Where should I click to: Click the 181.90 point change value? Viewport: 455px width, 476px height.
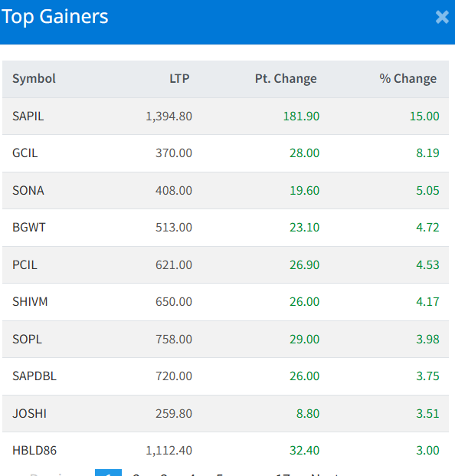[x=301, y=117]
